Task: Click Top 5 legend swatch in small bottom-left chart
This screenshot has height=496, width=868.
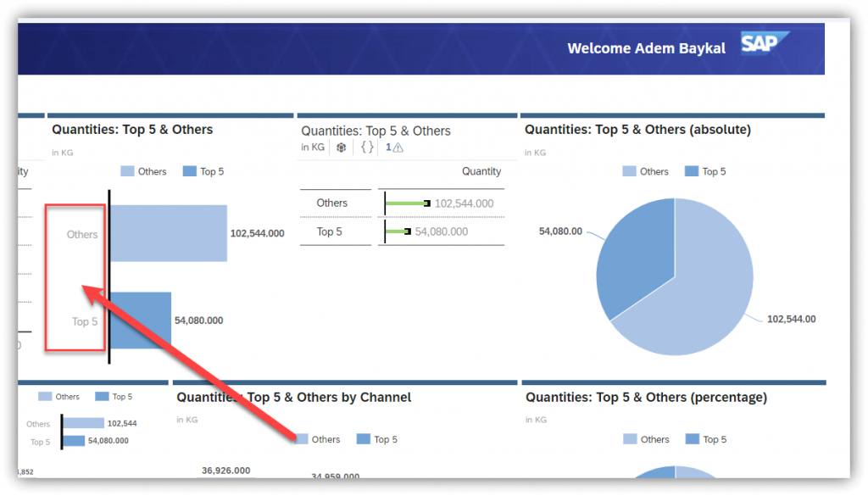Action: coord(102,396)
